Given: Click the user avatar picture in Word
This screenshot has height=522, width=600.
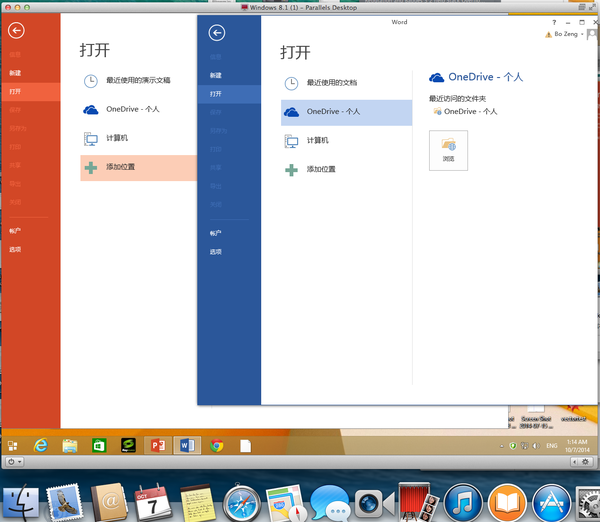Looking at the screenshot, I should point(592,34).
